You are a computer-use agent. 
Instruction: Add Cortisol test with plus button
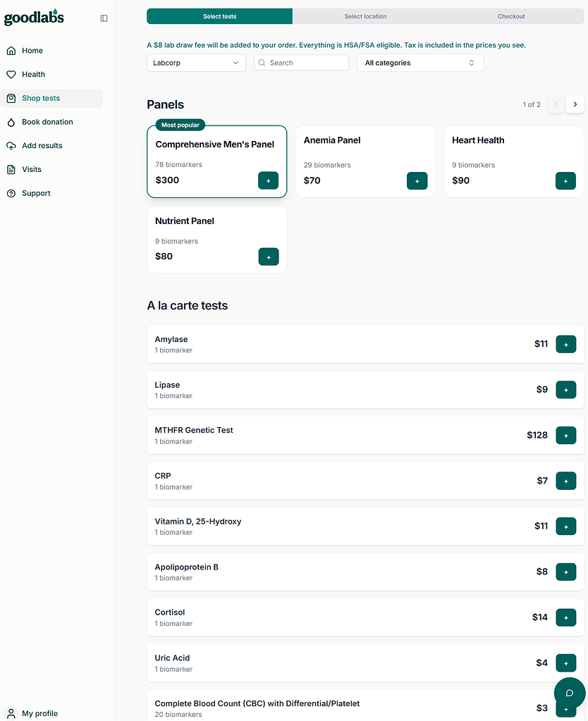point(565,617)
